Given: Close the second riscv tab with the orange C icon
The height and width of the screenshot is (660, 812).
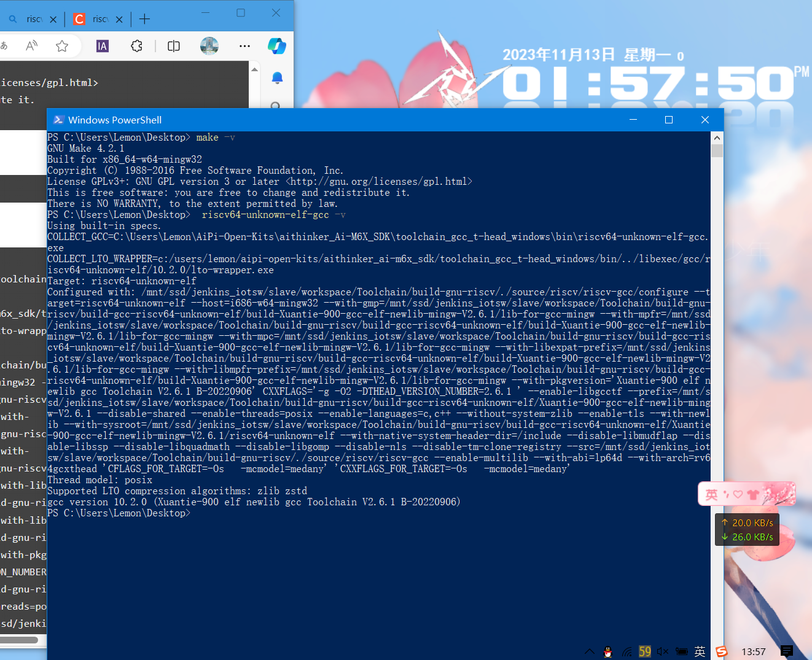Looking at the screenshot, I should coord(119,19).
